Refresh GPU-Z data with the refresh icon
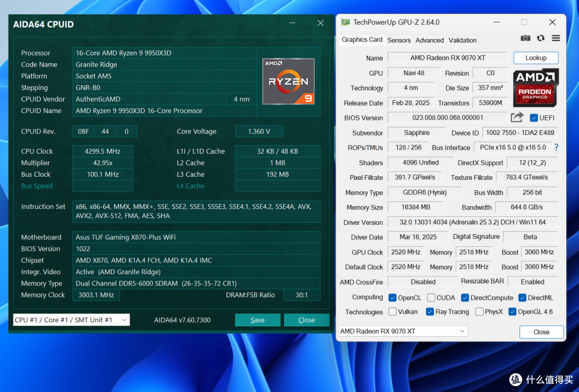 click(x=540, y=39)
